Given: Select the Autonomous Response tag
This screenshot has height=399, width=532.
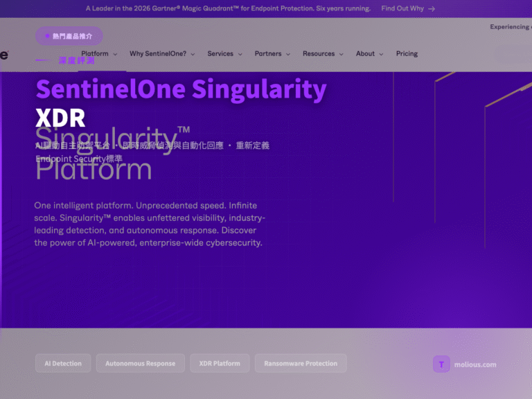Looking at the screenshot, I should click(140, 364).
